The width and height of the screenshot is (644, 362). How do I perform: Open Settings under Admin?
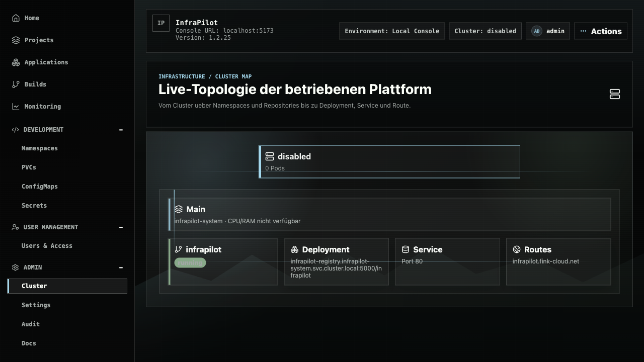coord(67,305)
